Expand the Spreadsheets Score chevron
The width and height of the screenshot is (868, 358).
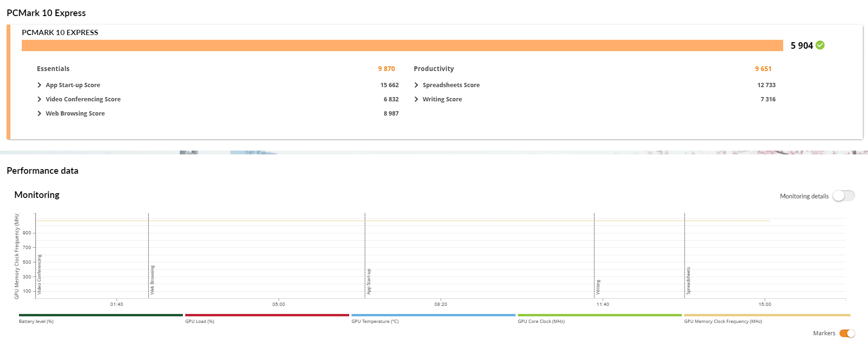coord(416,85)
